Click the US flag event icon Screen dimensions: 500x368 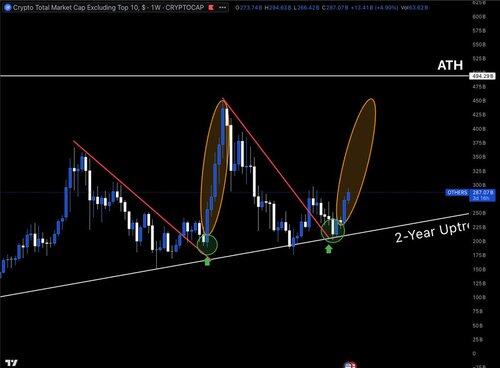350,365
